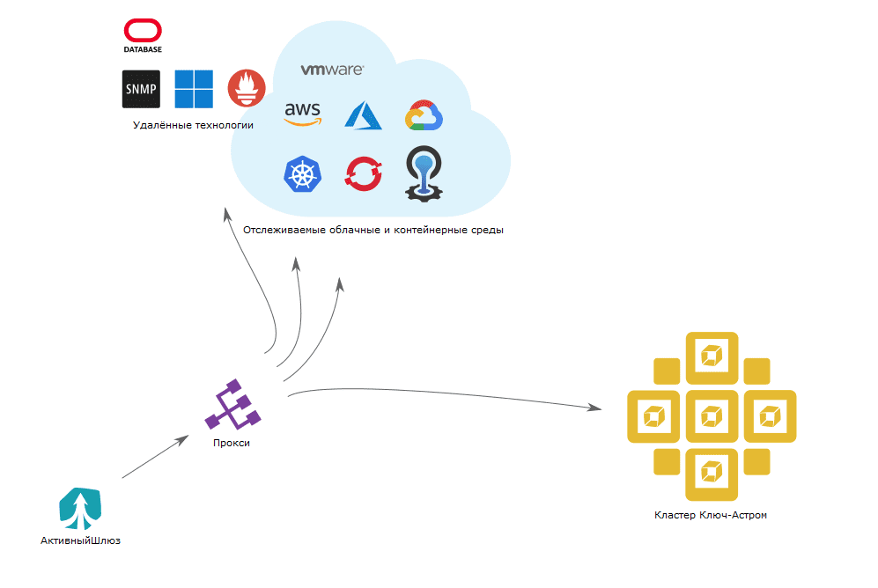The image size is (878, 588).
Task: Select the "Кластер Ключ-Астром" label
Action: click(x=711, y=515)
